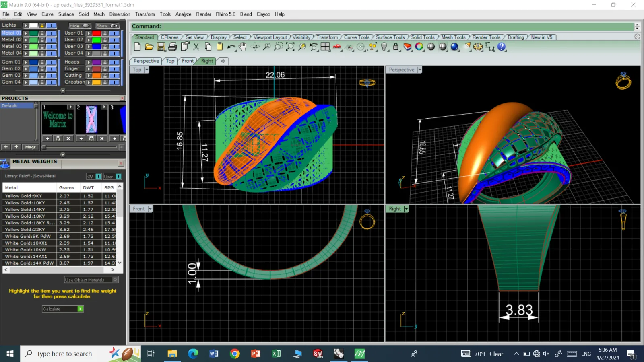Click in the Command input field
Screen dimensions: 644x362
point(398,26)
